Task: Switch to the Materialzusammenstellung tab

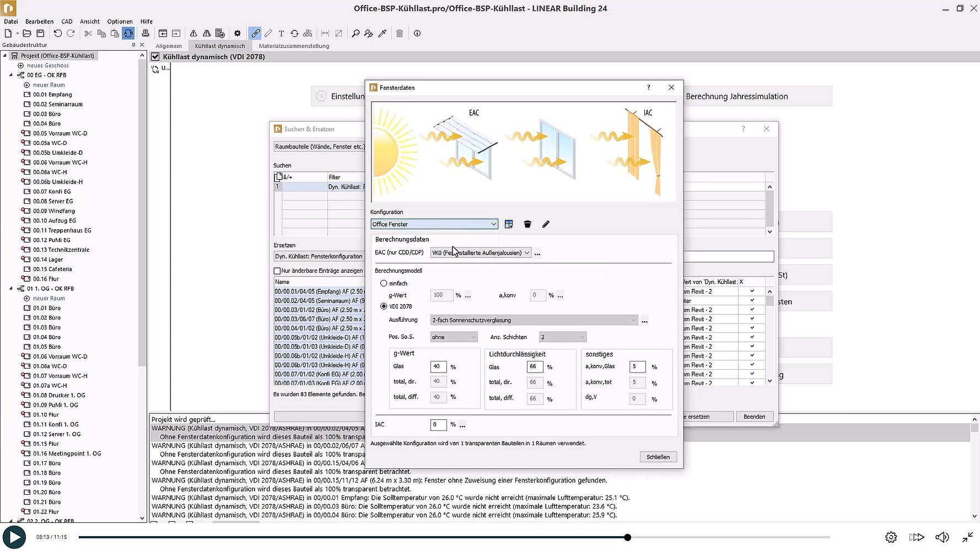Action: click(294, 46)
